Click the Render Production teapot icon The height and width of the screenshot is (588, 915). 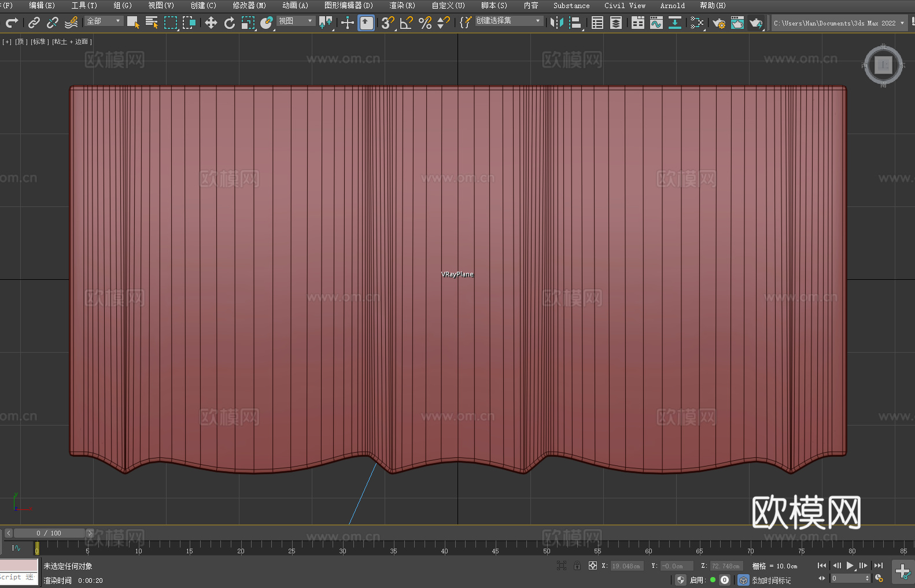(x=756, y=23)
